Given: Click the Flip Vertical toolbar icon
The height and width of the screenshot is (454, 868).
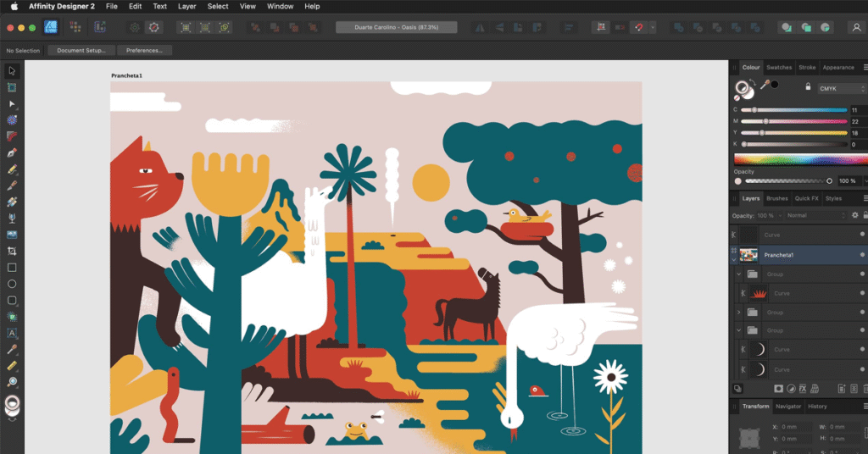Looking at the screenshot, I should (498, 27).
